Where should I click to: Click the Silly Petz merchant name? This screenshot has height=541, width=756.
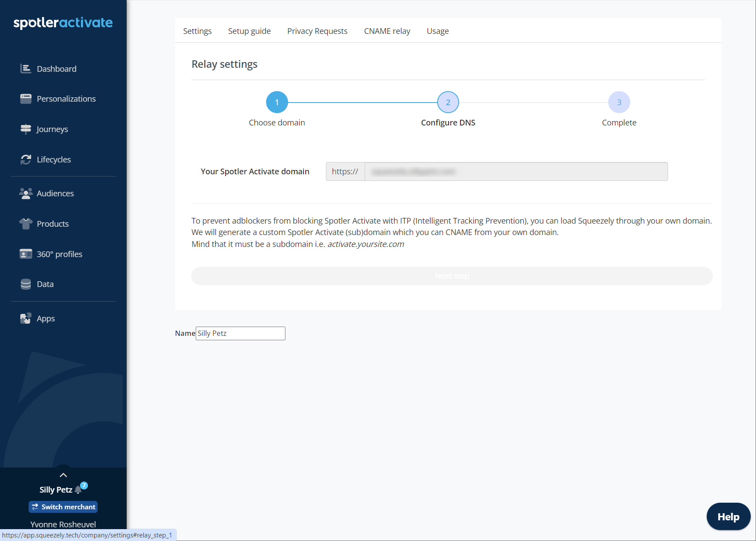coord(56,489)
